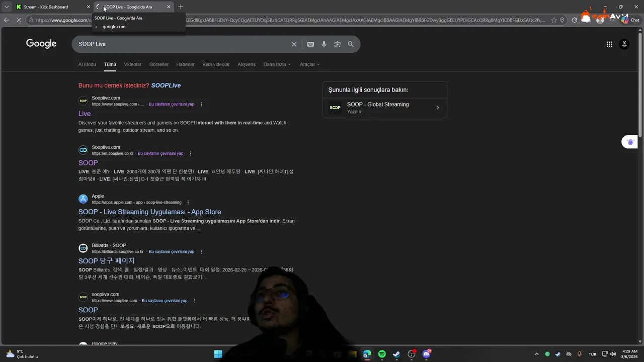Viewport: 644px width, 362px height.
Task: Open tab search dropdown arrow
Action: pyautogui.click(x=7, y=7)
